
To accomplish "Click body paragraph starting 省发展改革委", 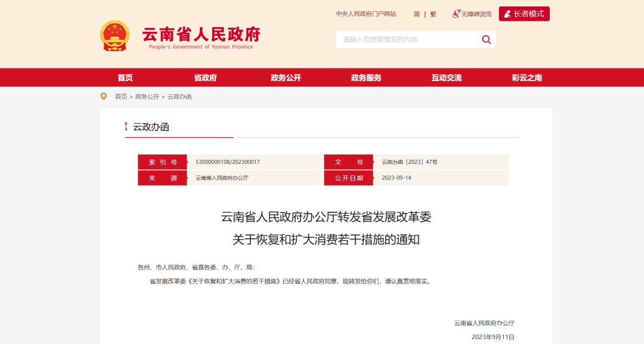I will [x=291, y=281].
